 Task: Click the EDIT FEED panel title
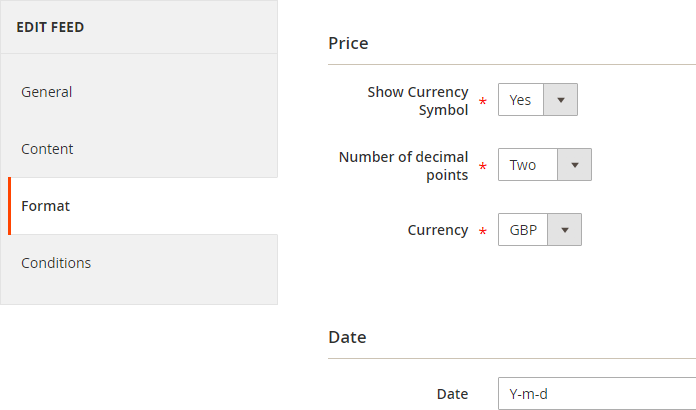pyautogui.click(x=50, y=27)
